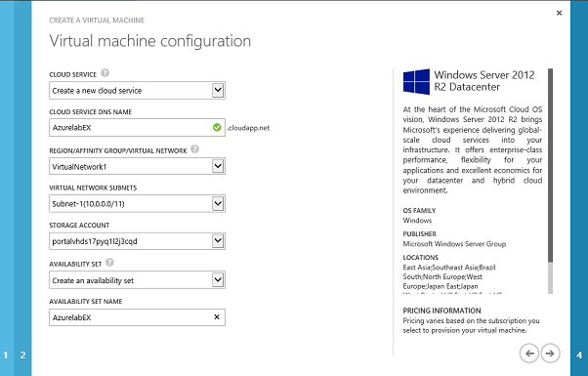
Task: Go to the next wizard page arrow
Action: tap(550, 354)
